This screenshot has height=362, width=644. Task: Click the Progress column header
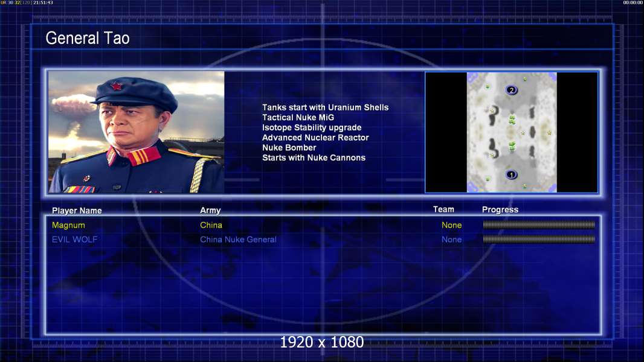(500, 210)
